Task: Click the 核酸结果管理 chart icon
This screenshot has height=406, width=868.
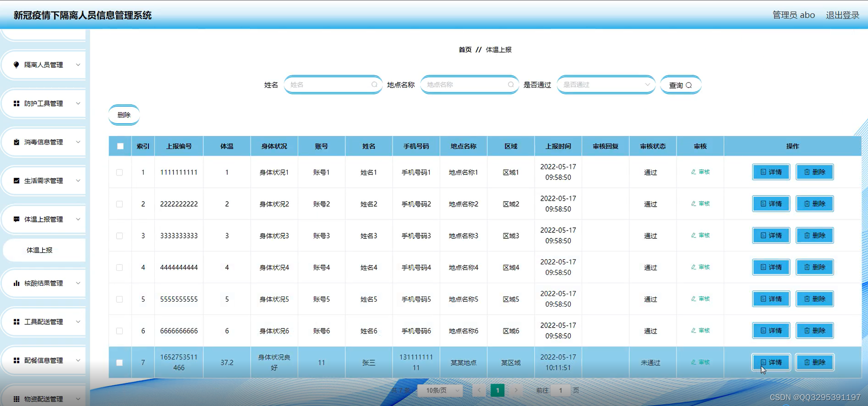Action: pos(16,283)
